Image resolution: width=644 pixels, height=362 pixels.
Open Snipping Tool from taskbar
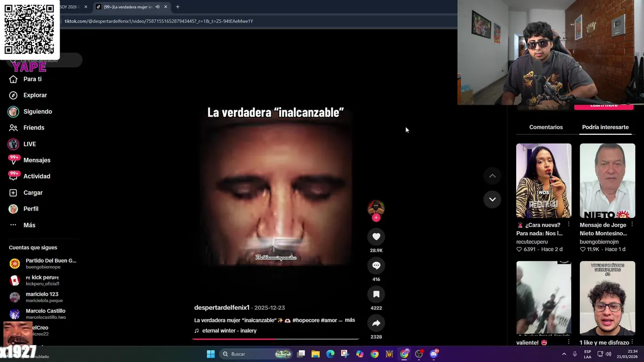pyautogui.click(x=345, y=354)
